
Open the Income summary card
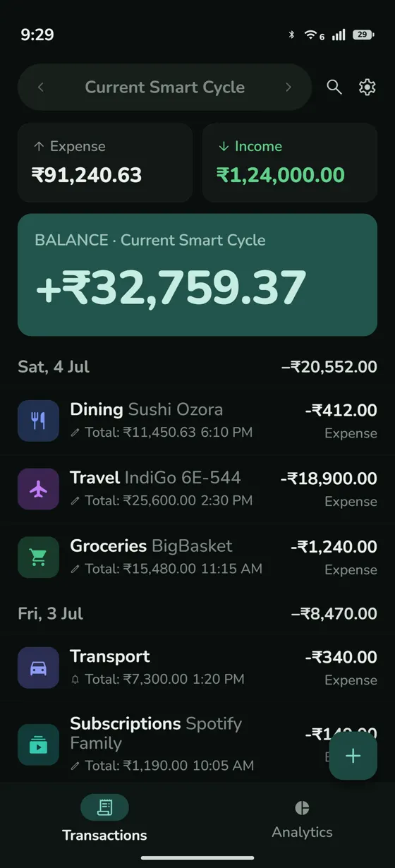290,163
